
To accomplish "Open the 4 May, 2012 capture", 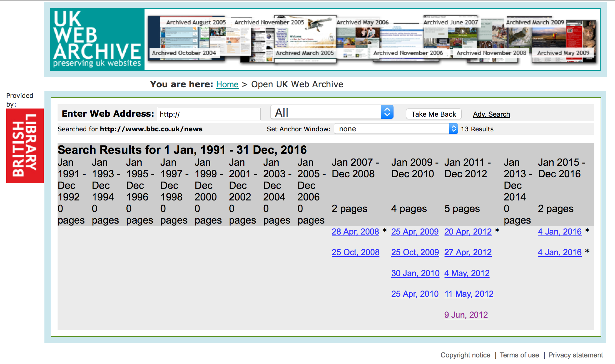I will coord(467,273).
